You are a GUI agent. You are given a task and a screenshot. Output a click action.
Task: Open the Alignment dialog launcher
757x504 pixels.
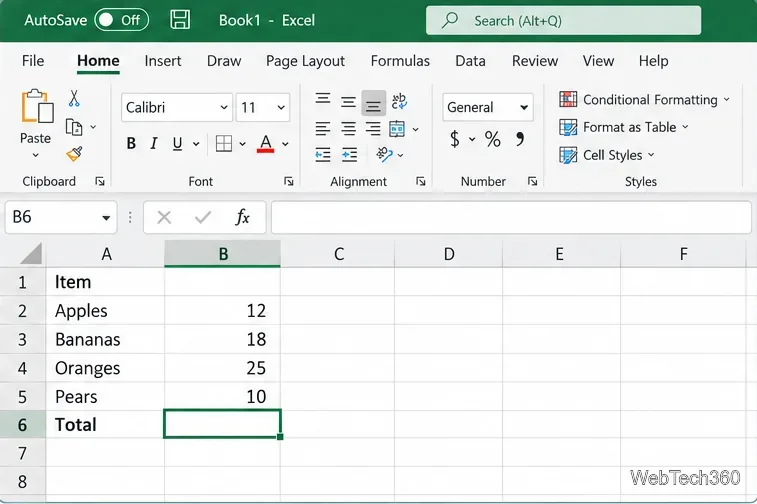pyautogui.click(x=421, y=182)
